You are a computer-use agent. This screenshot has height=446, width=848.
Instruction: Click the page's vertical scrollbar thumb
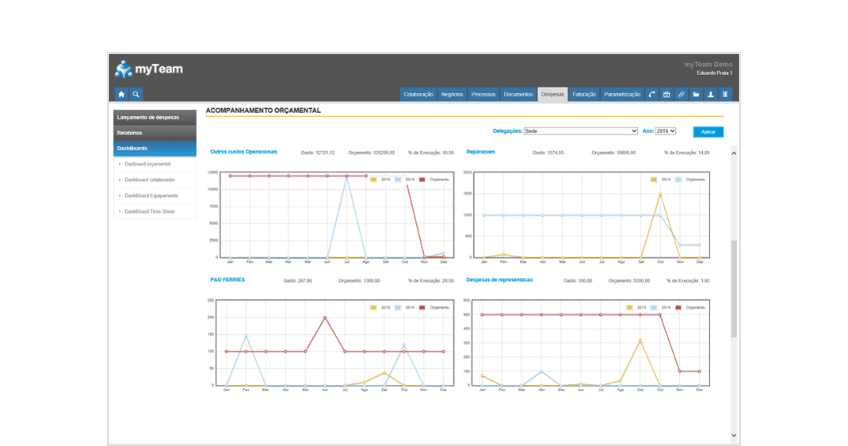(x=734, y=288)
